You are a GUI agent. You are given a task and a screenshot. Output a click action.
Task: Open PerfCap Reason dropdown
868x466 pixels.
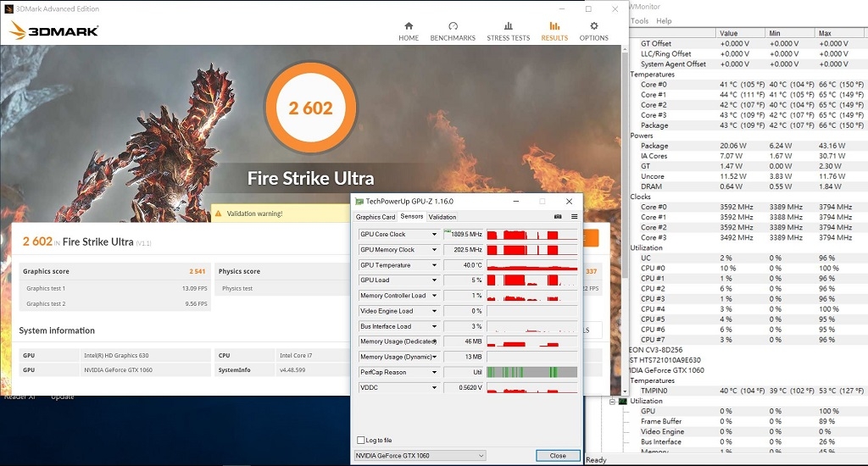pyautogui.click(x=435, y=373)
